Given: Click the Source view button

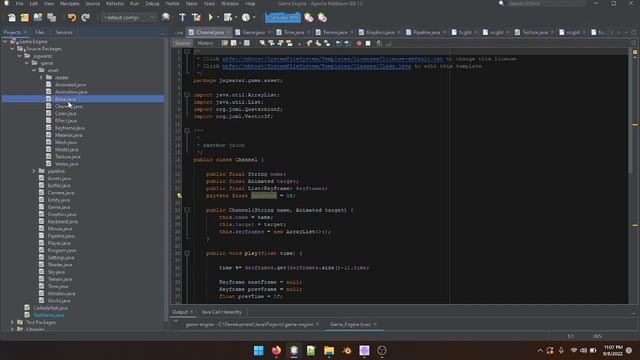Looking at the screenshot, I should (182, 43).
